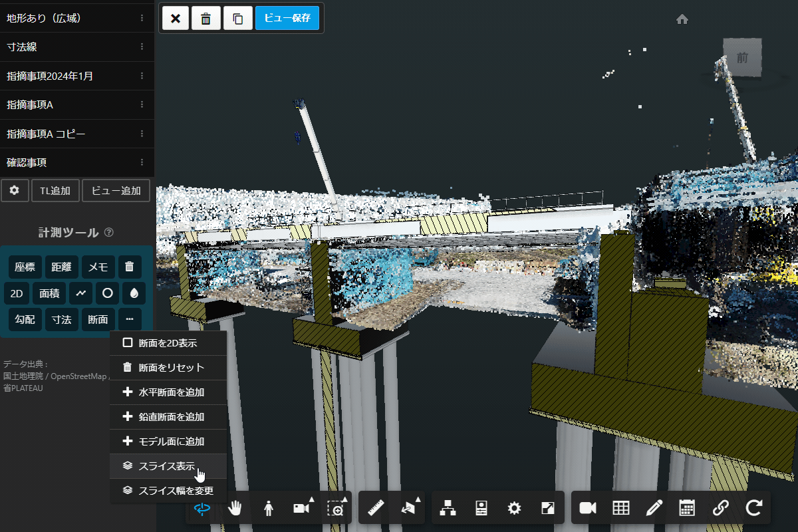
Task: Open options menu for 指摘事項A コピー
Action: [x=142, y=134]
